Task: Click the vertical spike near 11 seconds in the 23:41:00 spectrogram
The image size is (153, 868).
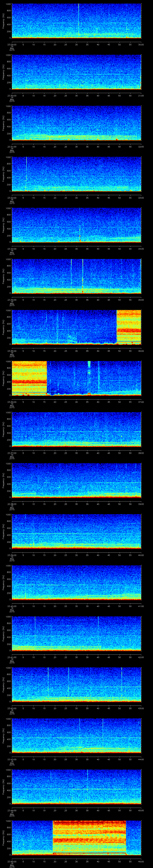Action: 35,632
